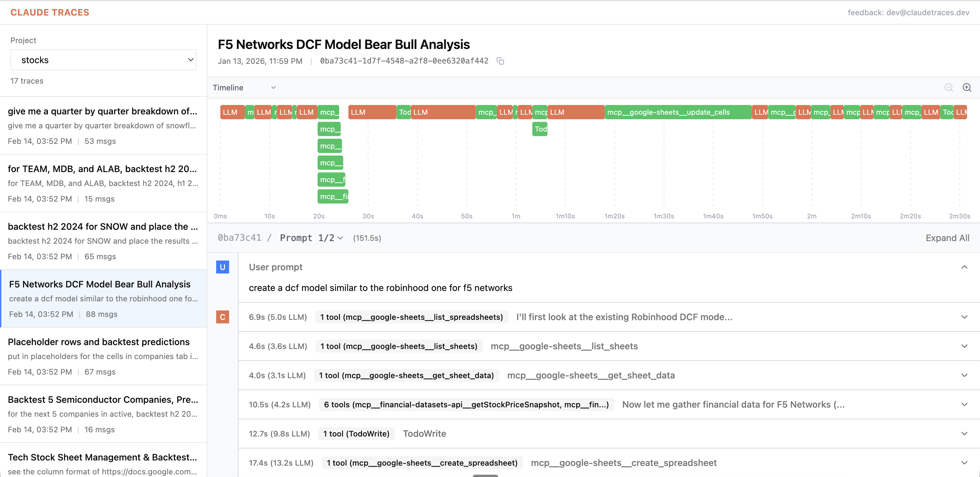
Task: Expand the list_spreadsheets tool step
Action: click(x=964, y=317)
